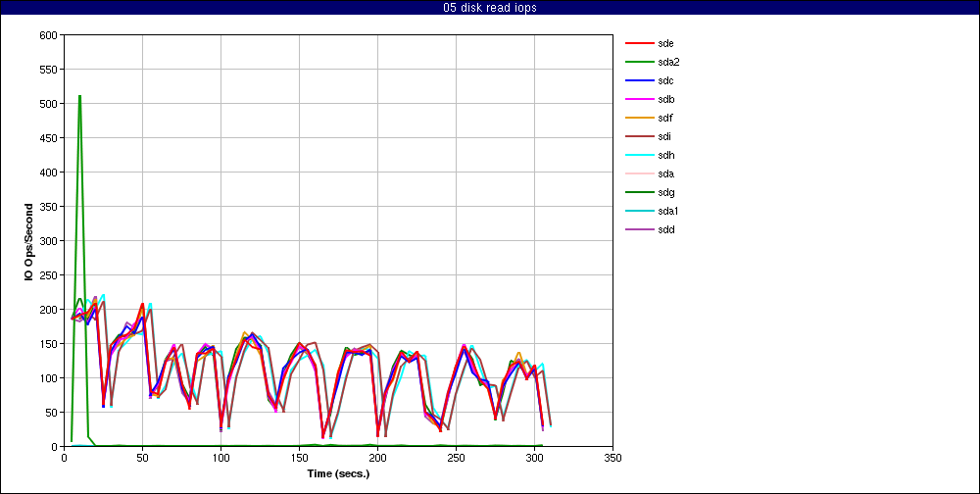Select the sdd legend label
The width and height of the screenshot is (980, 494).
click(x=665, y=229)
